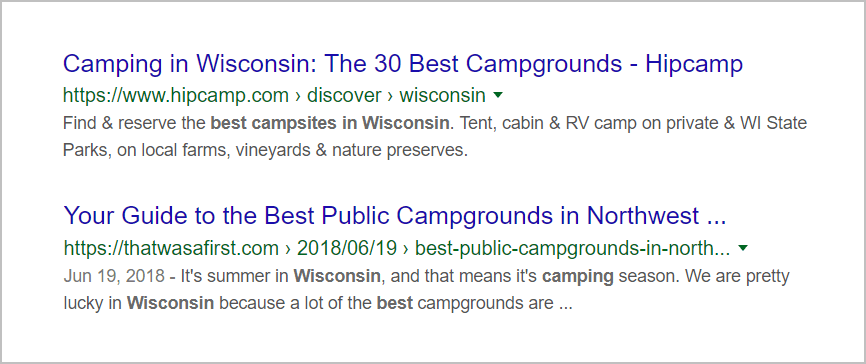Expand the arrow beside the hipcamp.com URL
The width and height of the screenshot is (866, 364).
click(498, 95)
